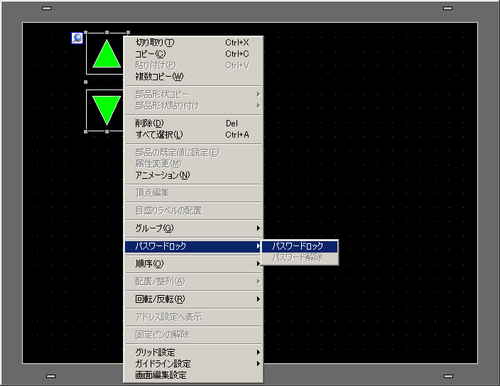Open the ガイドライン設定 submenu
This screenshot has height=386, width=500.
pyautogui.click(x=193, y=364)
